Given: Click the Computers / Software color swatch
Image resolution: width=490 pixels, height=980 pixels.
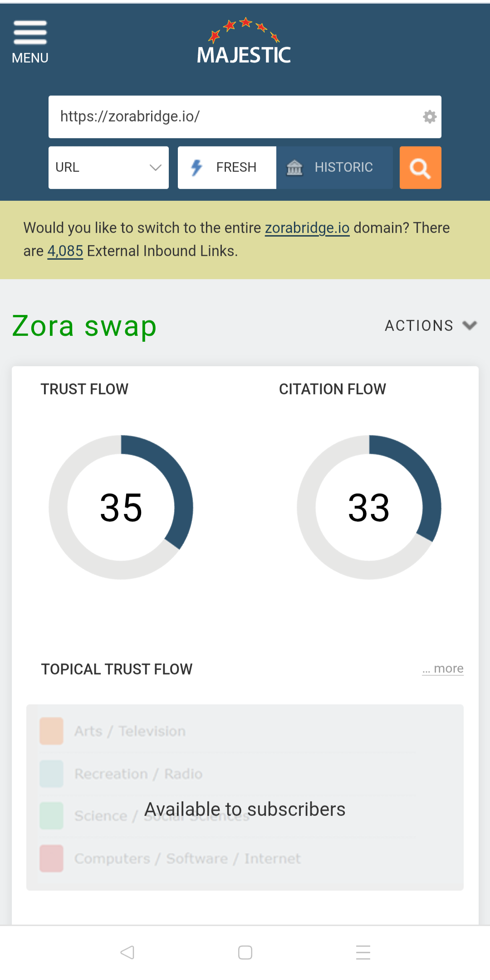Looking at the screenshot, I should [51, 858].
